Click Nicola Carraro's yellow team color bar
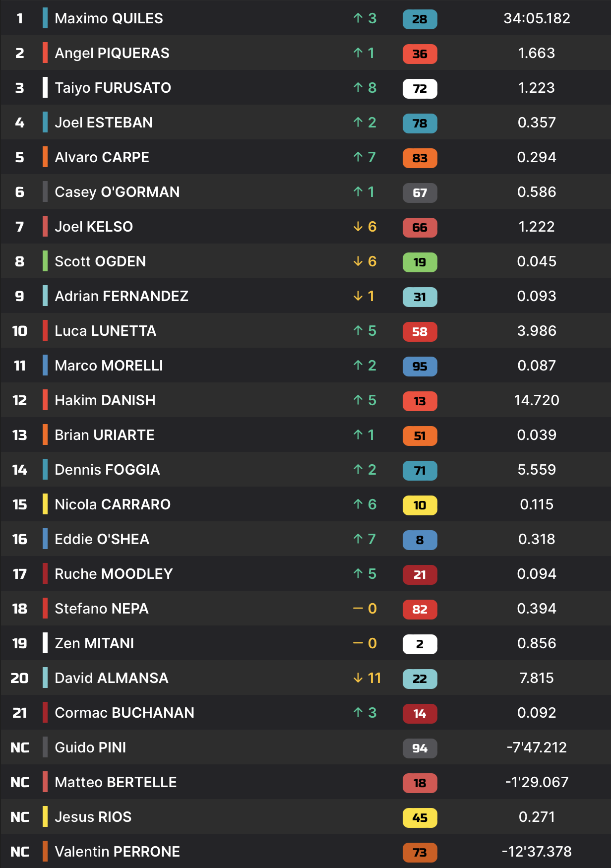 tap(45, 504)
